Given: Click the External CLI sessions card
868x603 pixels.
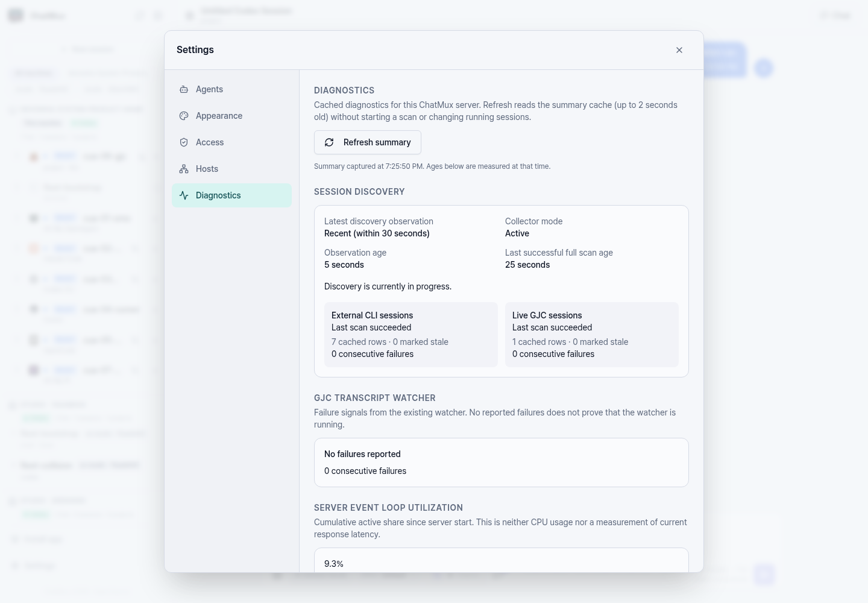Looking at the screenshot, I should point(411,335).
